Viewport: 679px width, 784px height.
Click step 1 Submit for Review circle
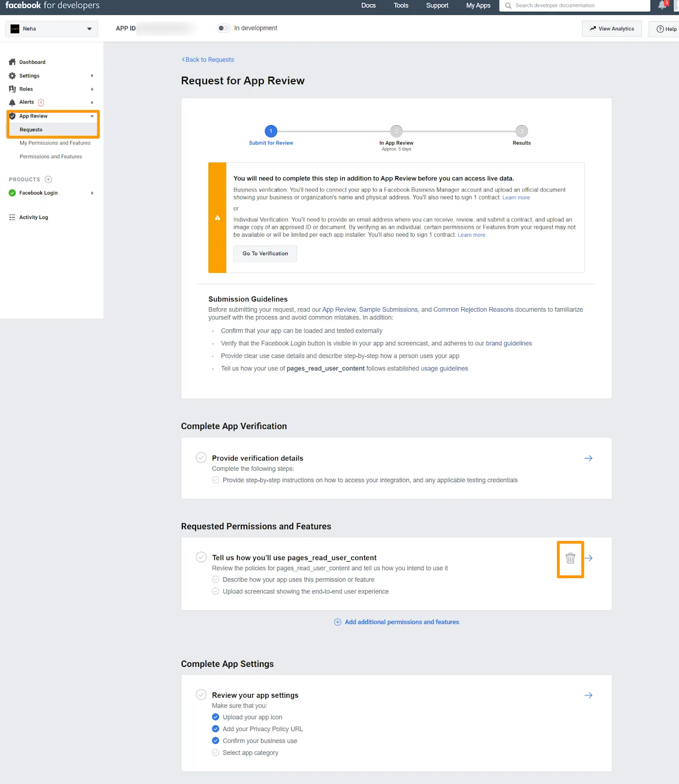[x=271, y=131]
